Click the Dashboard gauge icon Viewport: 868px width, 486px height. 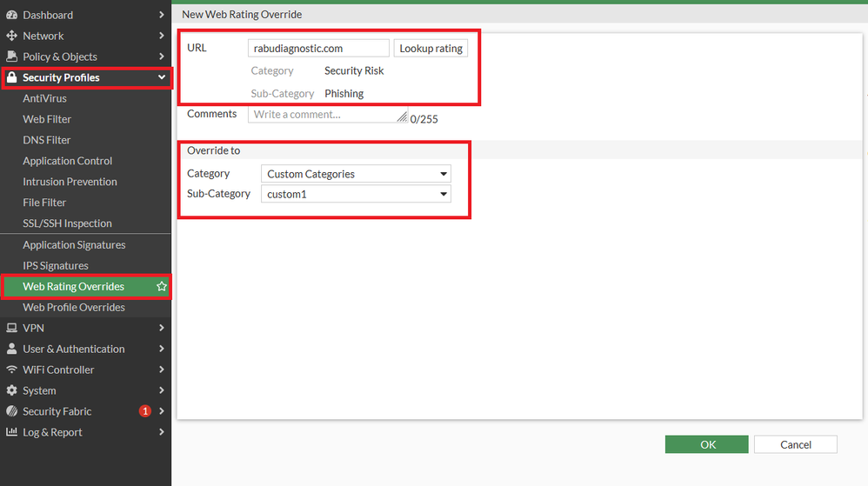click(x=11, y=15)
